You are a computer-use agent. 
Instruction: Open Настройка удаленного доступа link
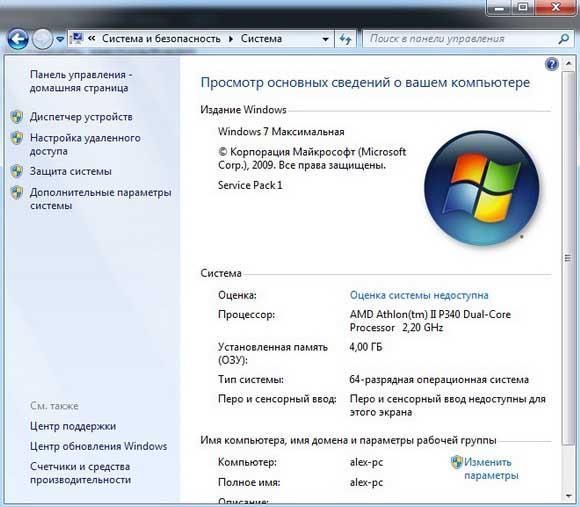(x=85, y=144)
